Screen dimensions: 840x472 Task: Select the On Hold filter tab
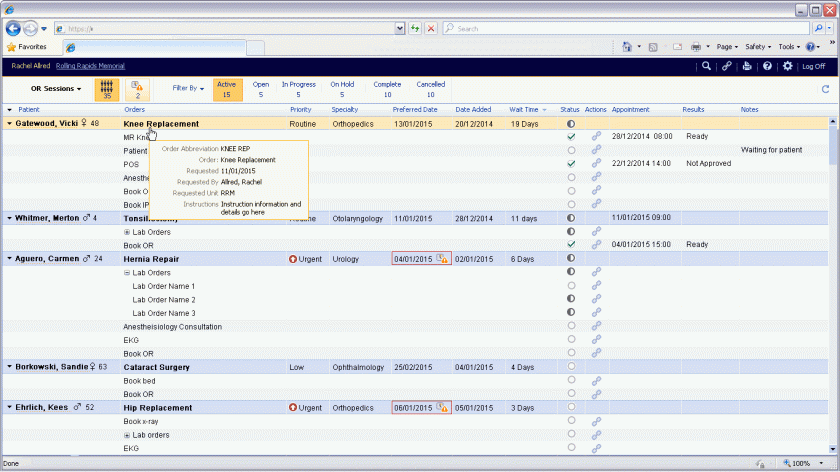(342, 89)
